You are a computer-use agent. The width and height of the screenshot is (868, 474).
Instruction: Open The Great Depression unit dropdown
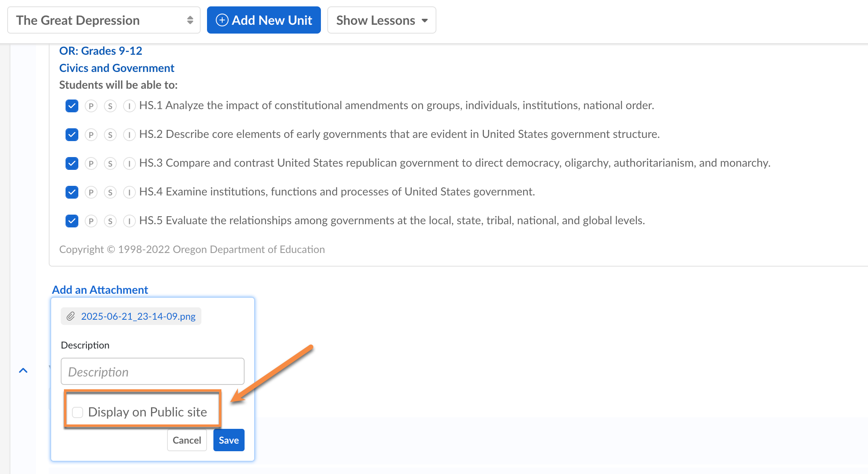click(x=104, y=20)
